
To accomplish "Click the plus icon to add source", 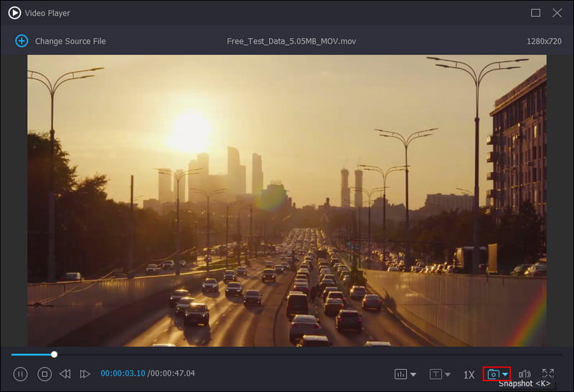I will pyautogui.click(x=22, y=41).
